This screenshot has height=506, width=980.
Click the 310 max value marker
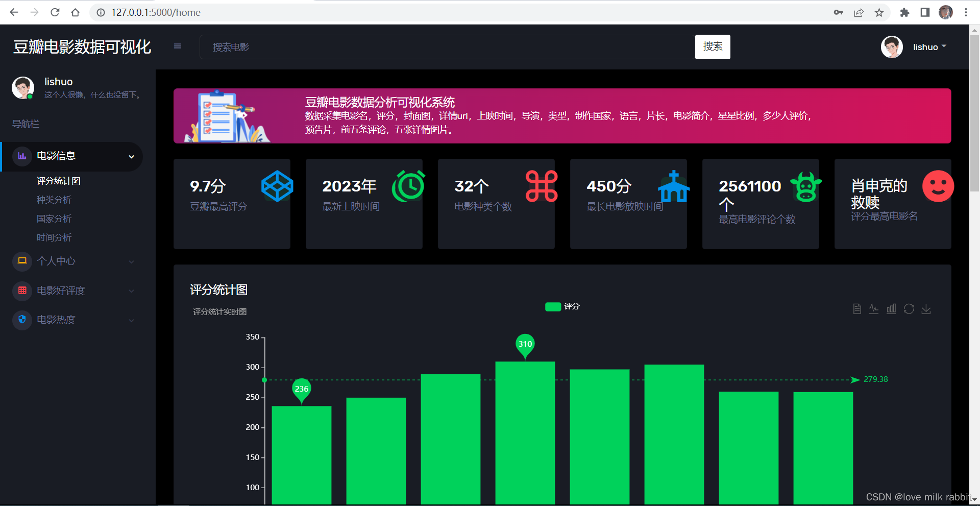[x=525, y=346]
